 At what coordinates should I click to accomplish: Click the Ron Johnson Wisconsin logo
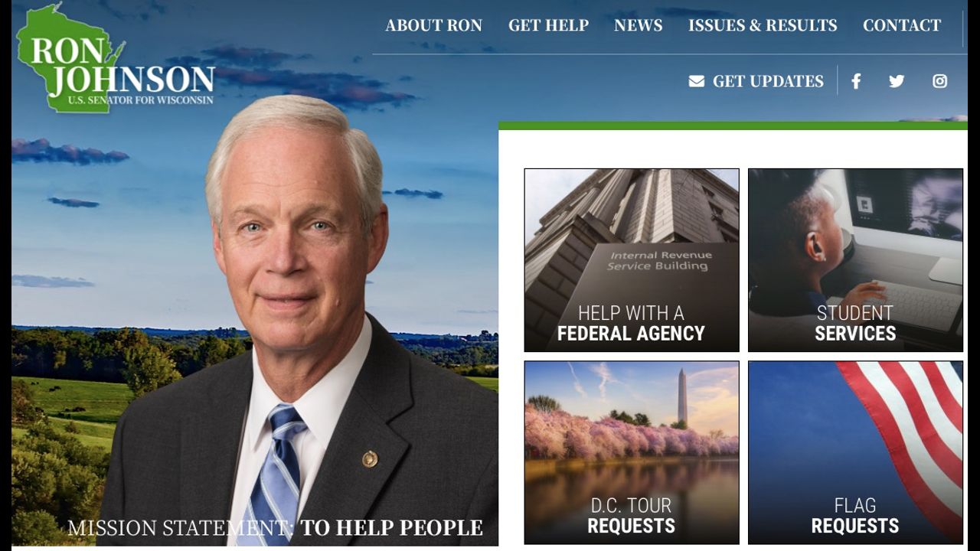coord(116,60)
